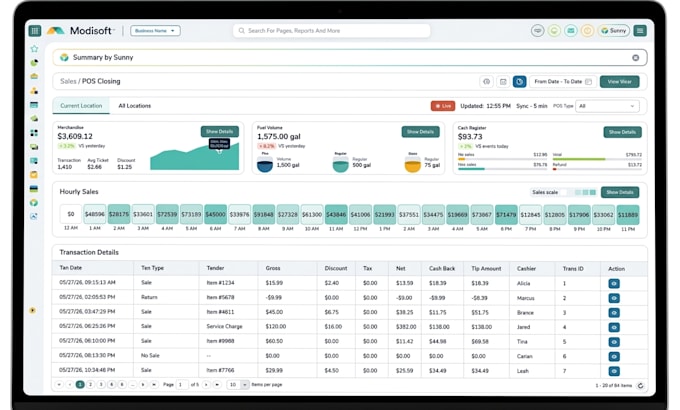Switch to the All Locations tab

pyautogui.click(x=134, y=106)
